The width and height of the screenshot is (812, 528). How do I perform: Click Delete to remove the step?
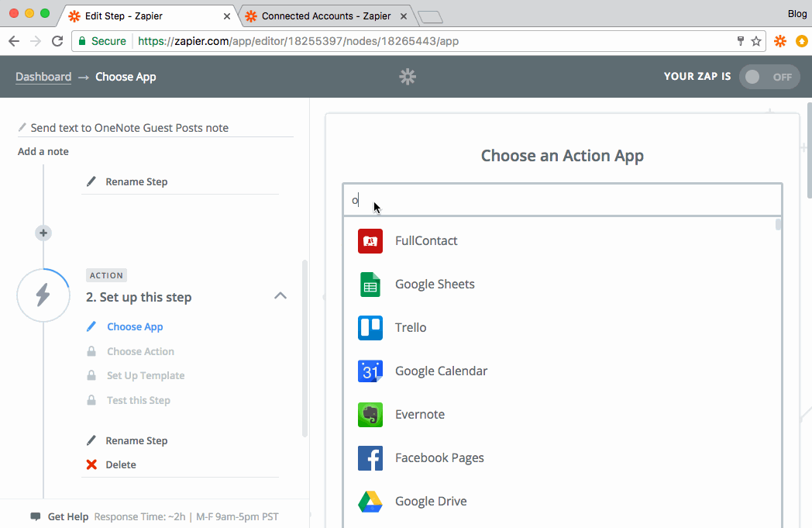click(121, 464)
